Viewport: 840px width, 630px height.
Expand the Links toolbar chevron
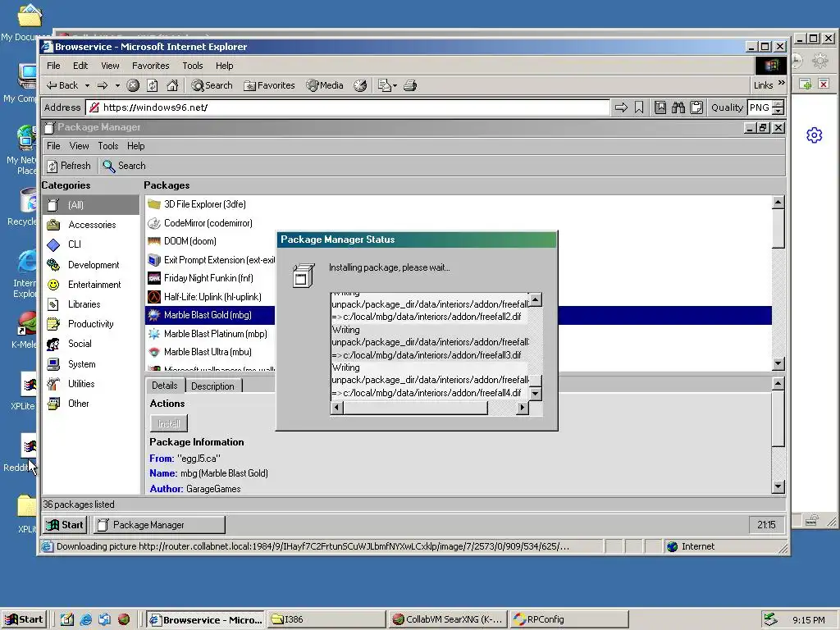[x=781, y=83]
